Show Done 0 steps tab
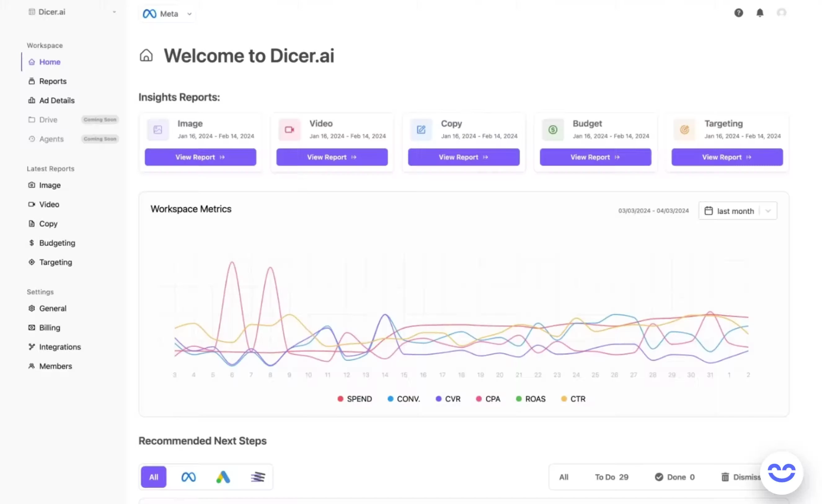The width and height of the screenshot is (822, 504). click(x=674, y=477)
